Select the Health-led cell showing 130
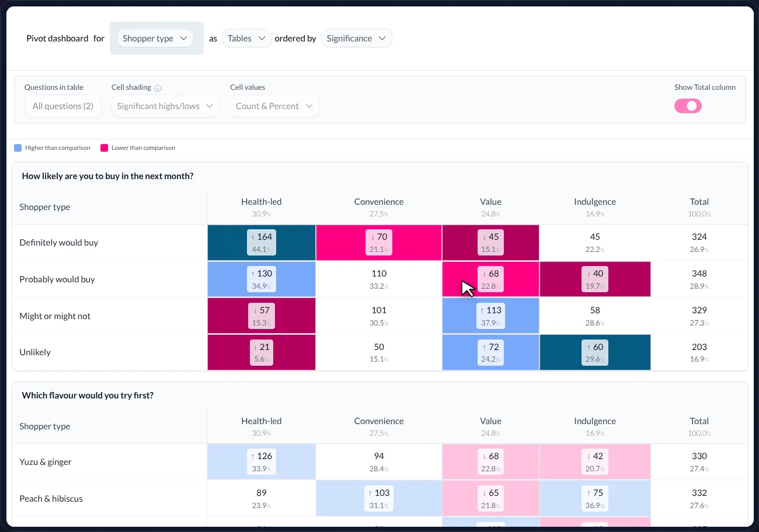 tap(262, 279)
